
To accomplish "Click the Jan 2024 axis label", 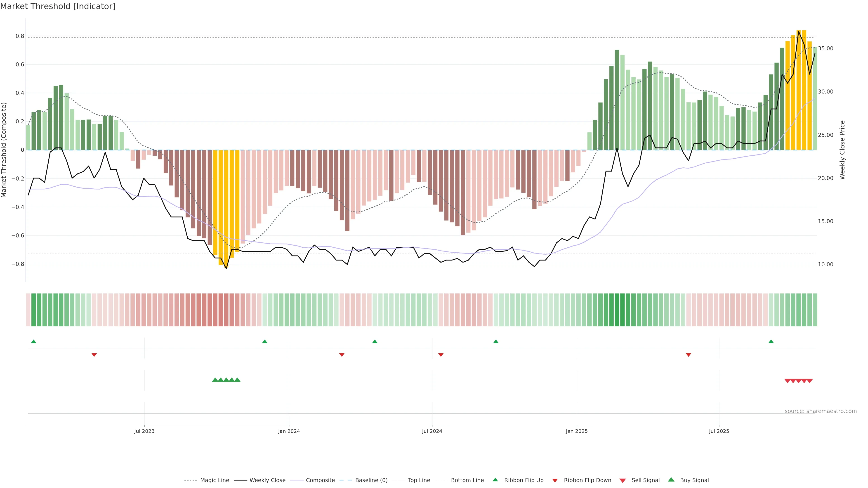I will (289, 431).
